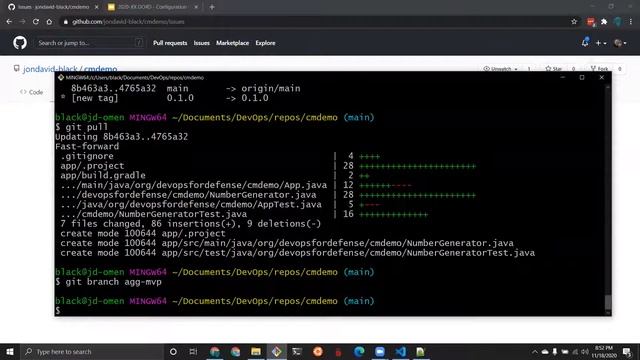Open the GitHub notifications bell
This screenshot has width=640, height=360.
(x=585, y=42)
